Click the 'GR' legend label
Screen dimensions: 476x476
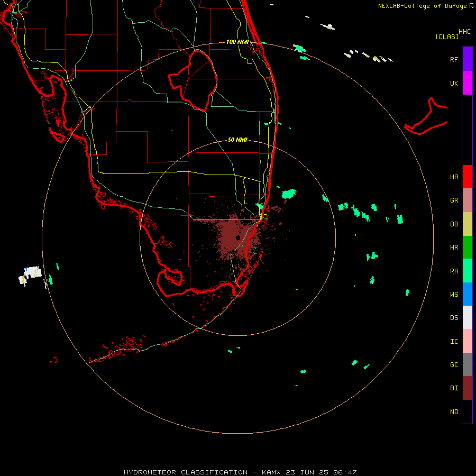click(454, 200)
